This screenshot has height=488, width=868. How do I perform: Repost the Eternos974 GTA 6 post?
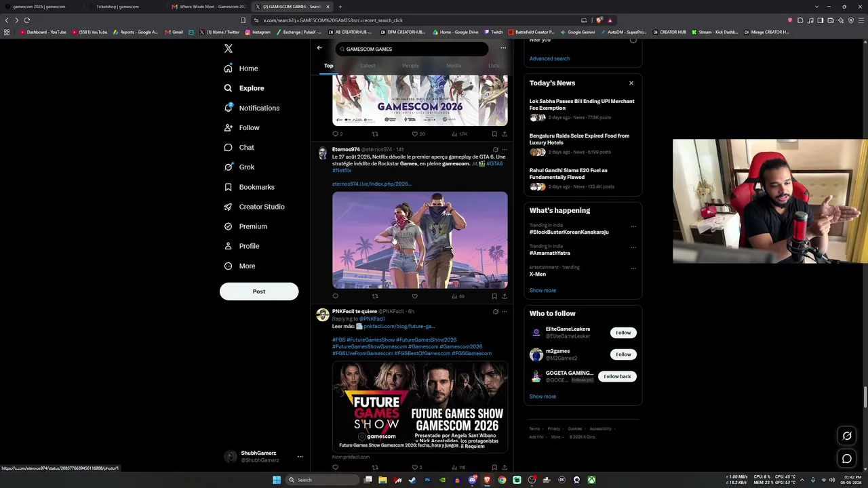(375, 296)
